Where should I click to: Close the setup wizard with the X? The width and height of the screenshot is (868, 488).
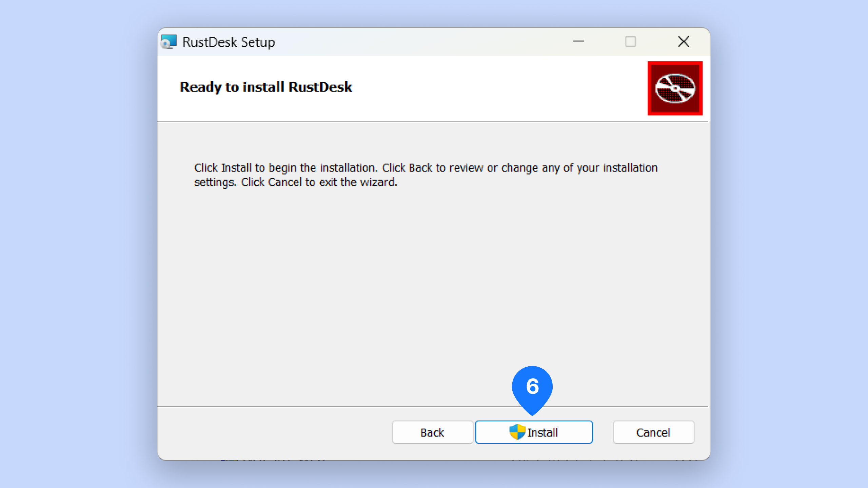pos(684,42)
